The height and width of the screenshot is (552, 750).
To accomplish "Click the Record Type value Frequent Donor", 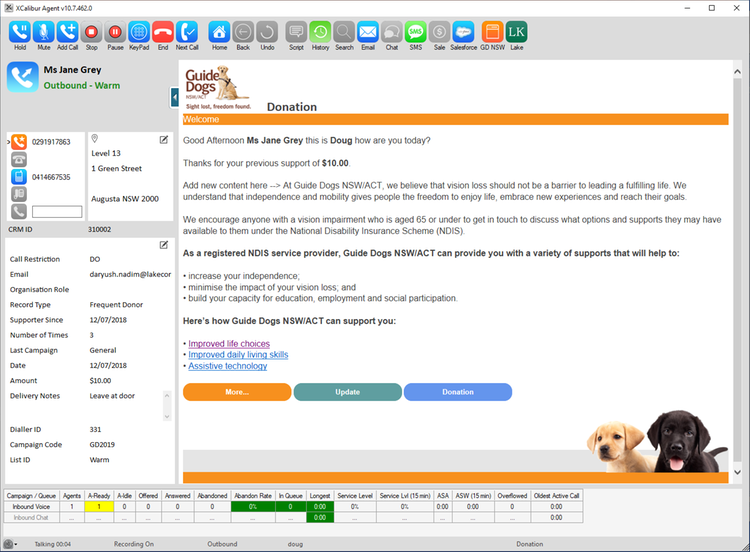I will [x=116, y=305].
